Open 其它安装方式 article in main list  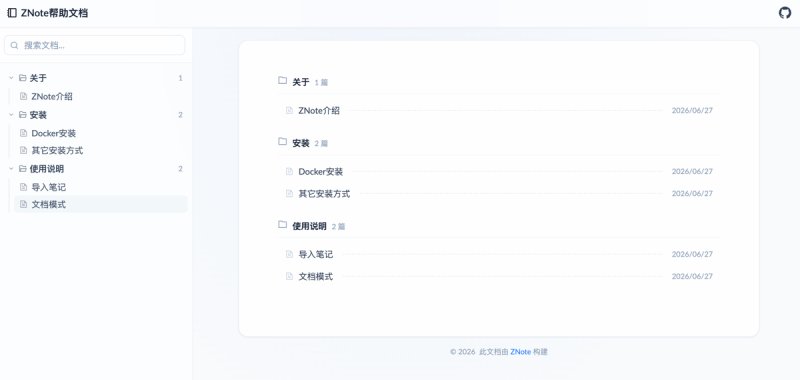[324, 193]
